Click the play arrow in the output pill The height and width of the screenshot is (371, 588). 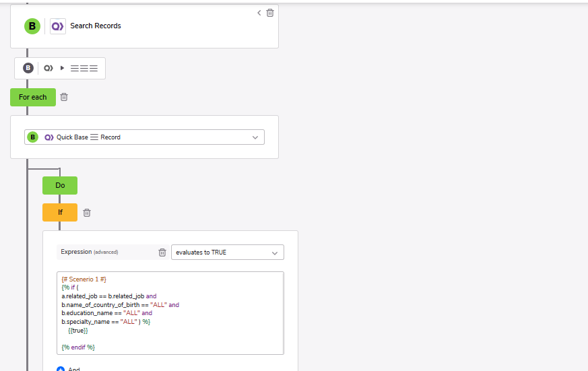62,68
